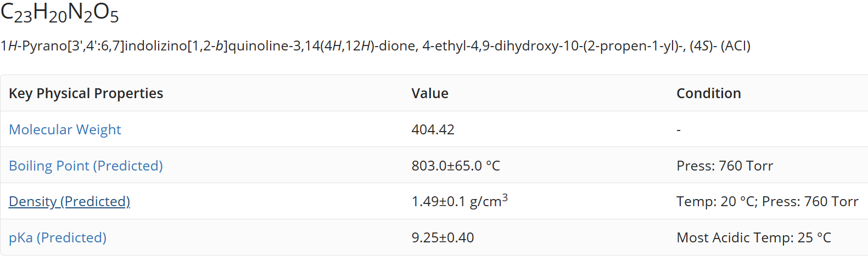Click the boiling point condition Press: 760 Torr

click(725, 166)
